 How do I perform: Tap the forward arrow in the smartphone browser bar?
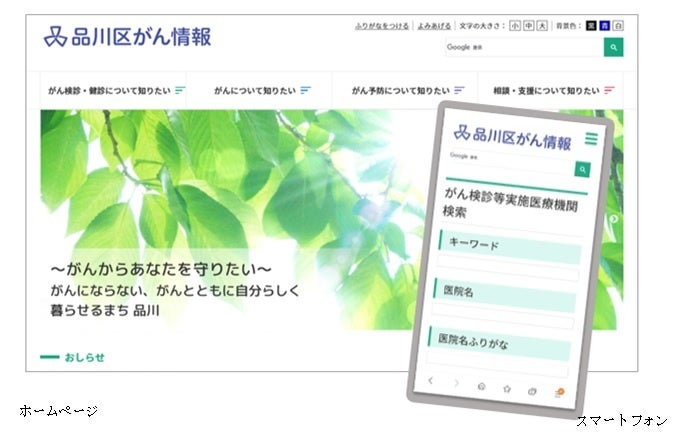456,383
